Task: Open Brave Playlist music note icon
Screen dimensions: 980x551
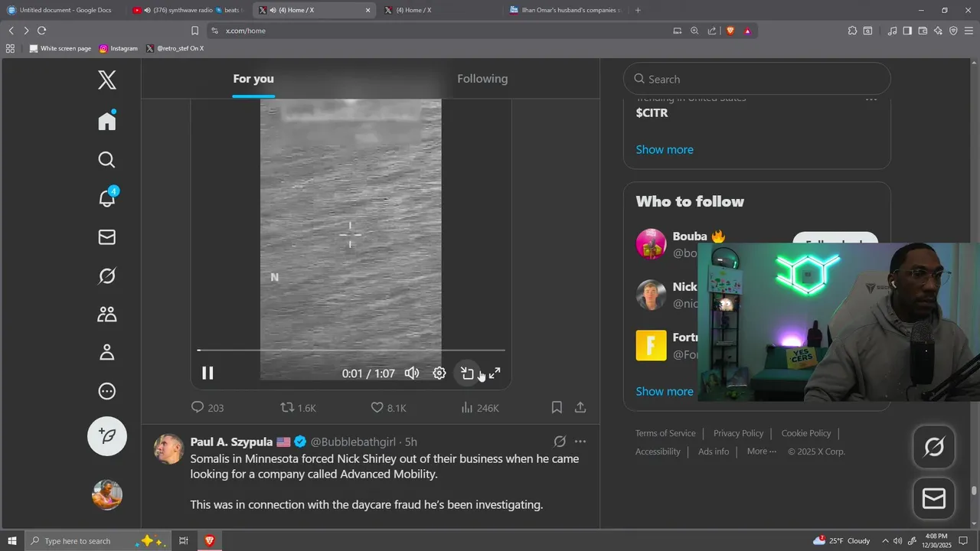Action: tap(892, 31)
